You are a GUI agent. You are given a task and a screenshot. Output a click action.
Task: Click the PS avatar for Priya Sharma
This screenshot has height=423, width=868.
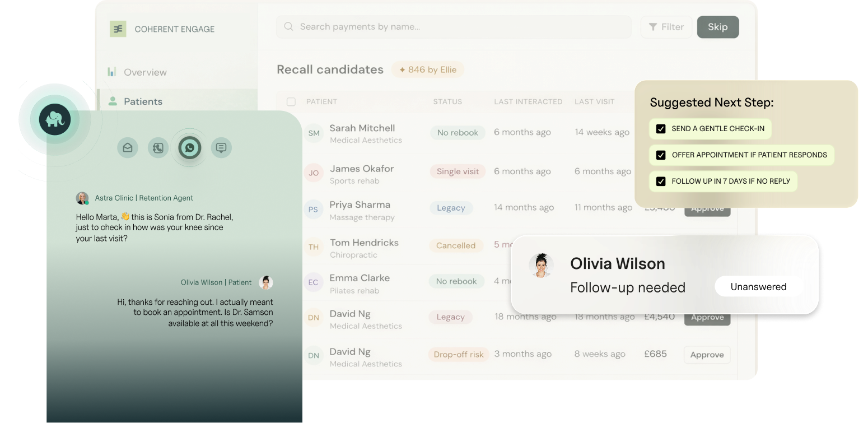pyautogui.click(x=313, y=210)
